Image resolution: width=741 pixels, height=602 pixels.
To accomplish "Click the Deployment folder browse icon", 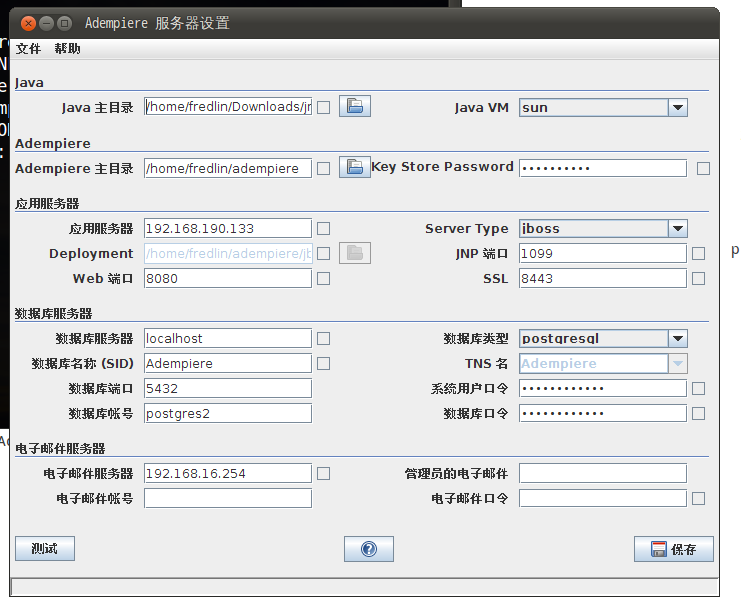I will point(355,253).
